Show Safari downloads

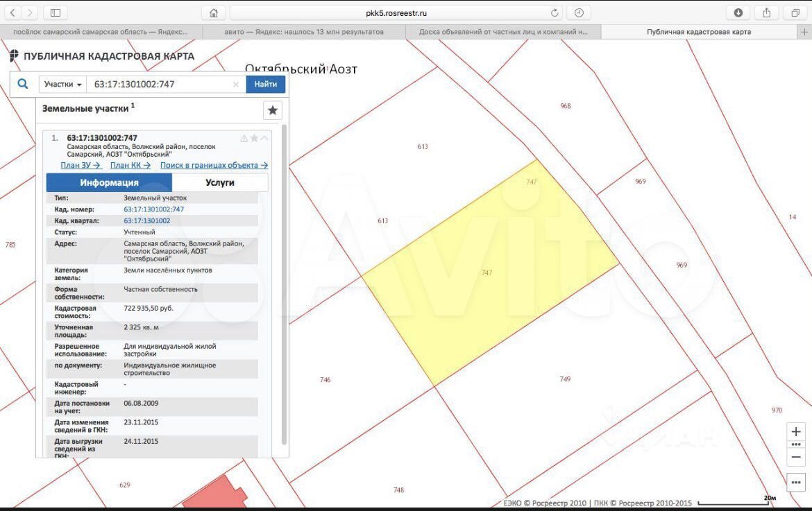[738, 13]
